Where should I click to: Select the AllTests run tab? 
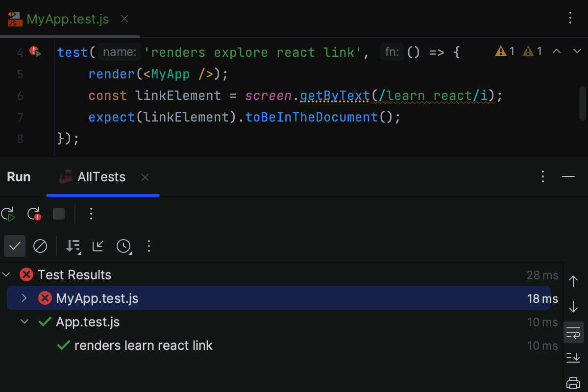101,177
